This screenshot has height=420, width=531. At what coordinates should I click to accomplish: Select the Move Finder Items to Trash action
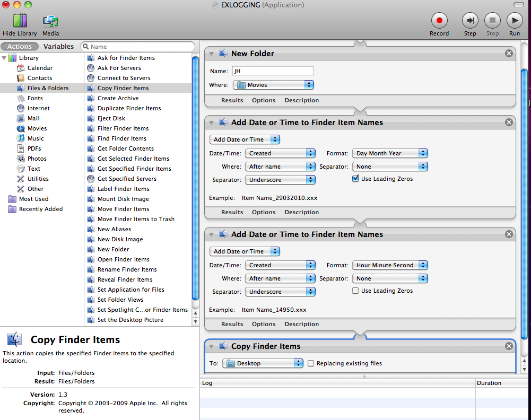pos(136,220)
